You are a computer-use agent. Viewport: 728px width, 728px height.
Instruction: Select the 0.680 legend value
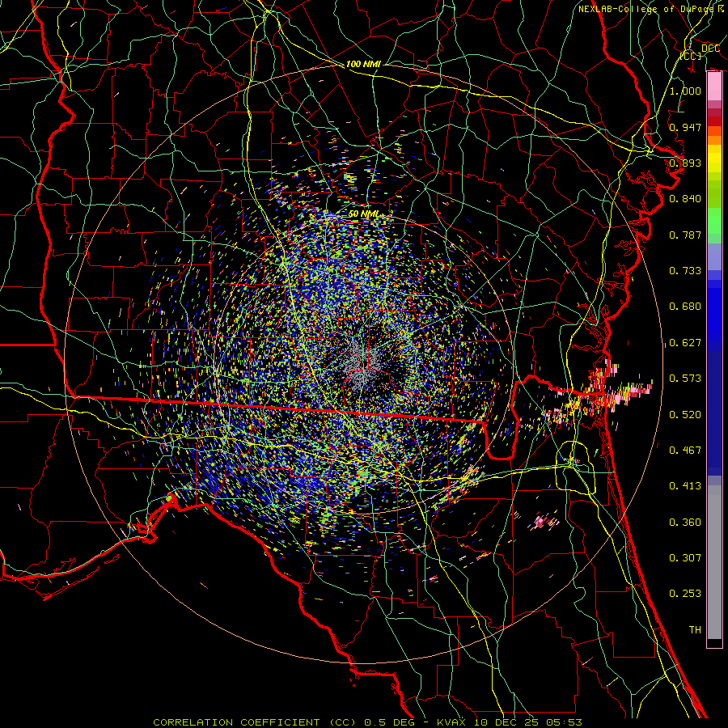[685, 307]
